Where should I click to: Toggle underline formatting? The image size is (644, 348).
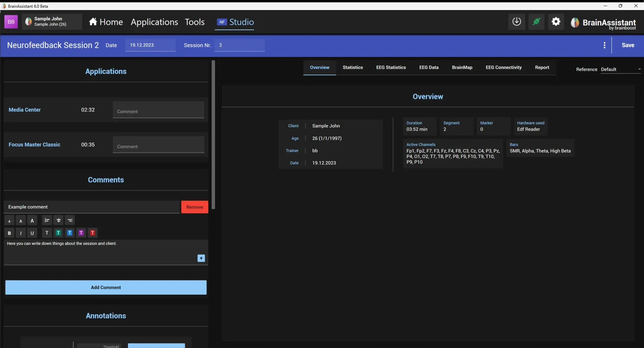tap(32, 233)
